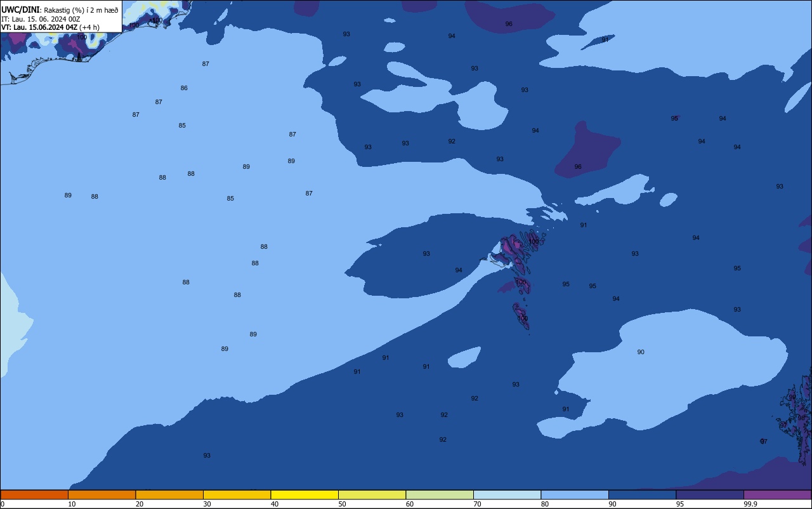The width and height of the screenshot is (812, 509).
Task: Click the 40–50 bright yellow legend swatch
Action: click(x=304, y=494)
